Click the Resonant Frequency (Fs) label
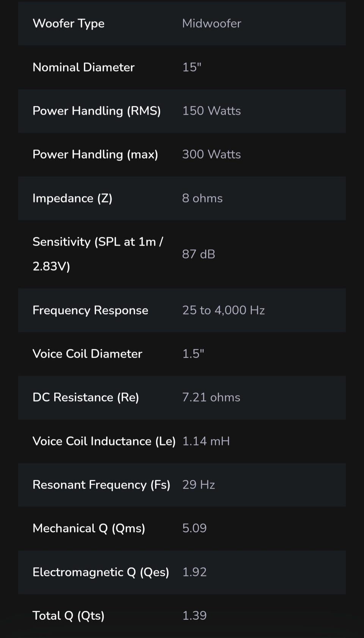 [x=101, y=485]
